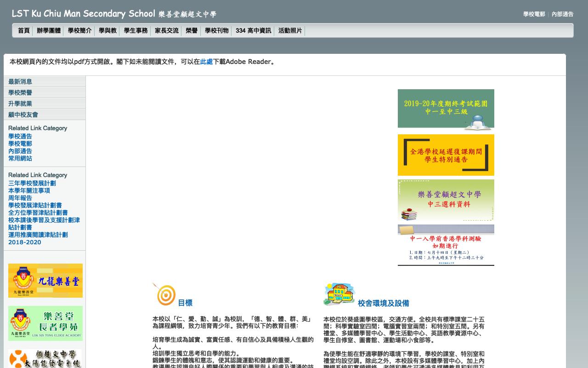Expand the 升學就業 sidebar section
The image size is (588, 368).
coord(20,103)
